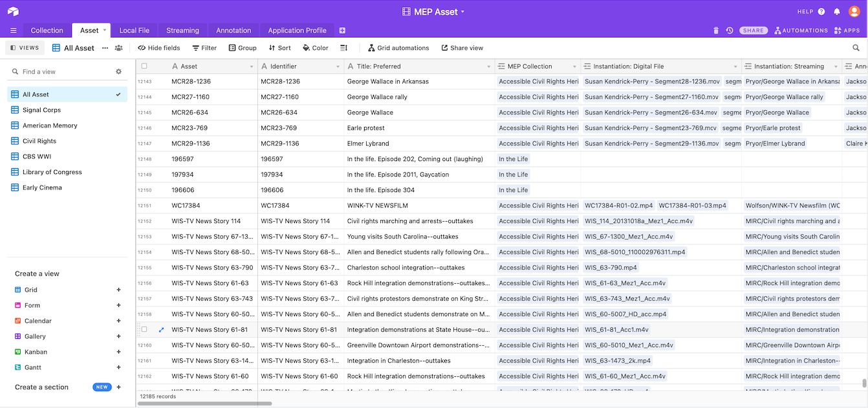Open the trash icon in top bar
This screenshot has width=868, height=408.
(x=716, y=30)
